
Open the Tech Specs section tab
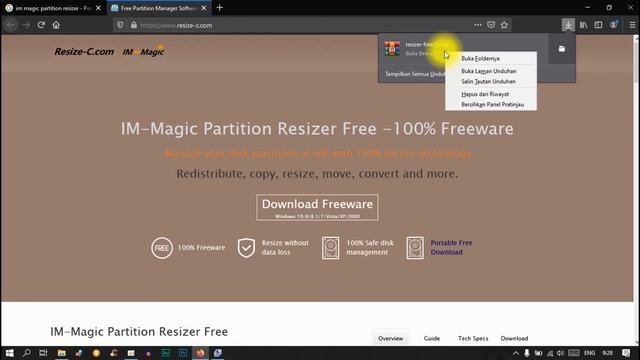click(x=473, y=338)
